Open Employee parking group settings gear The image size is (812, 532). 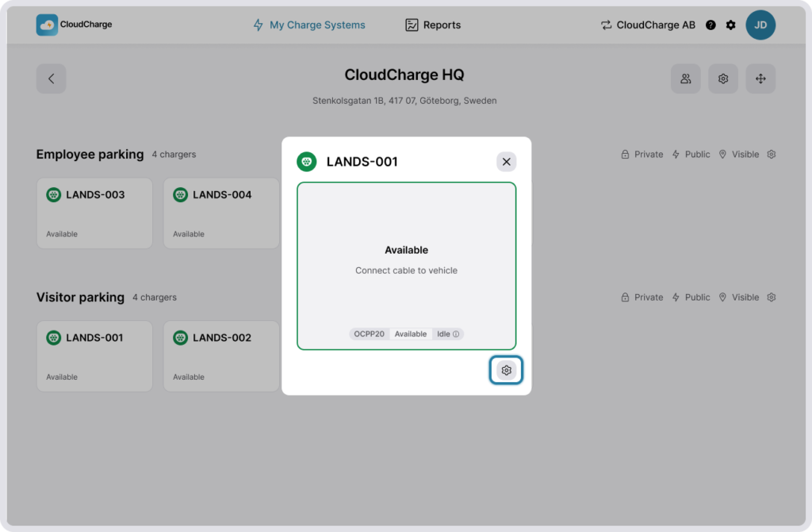click(771, 155)
